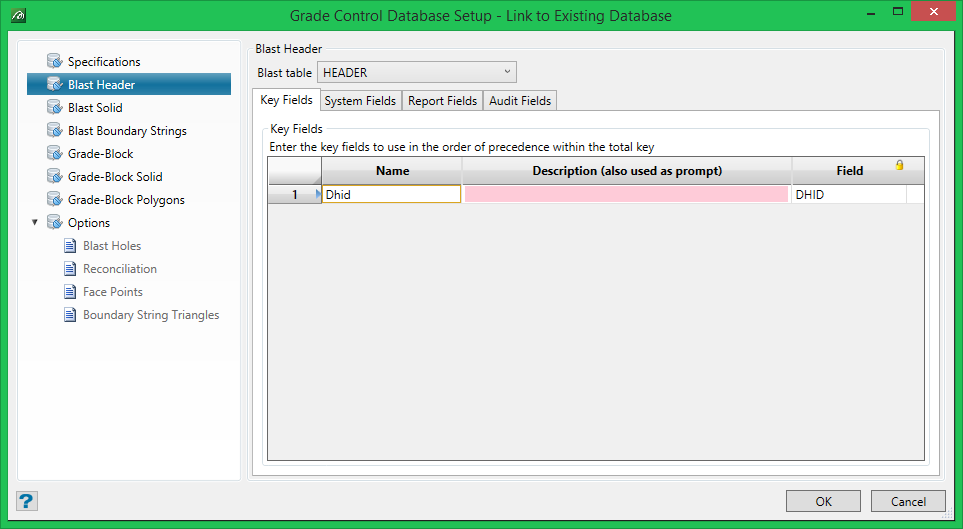Select Blast Header in the setup tree
Viewport: 963px width, 529px height.
(x=101, y=84)
